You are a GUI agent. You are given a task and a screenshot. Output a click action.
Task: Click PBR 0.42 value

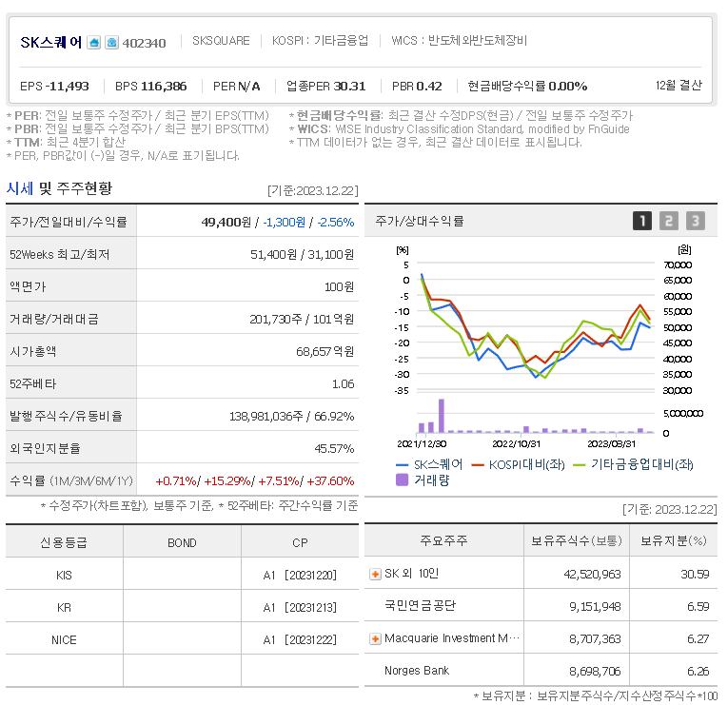click(417, 87)
